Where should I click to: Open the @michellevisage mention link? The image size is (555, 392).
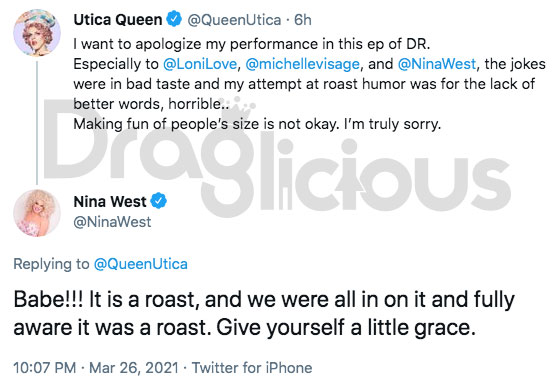pos(303,64)
